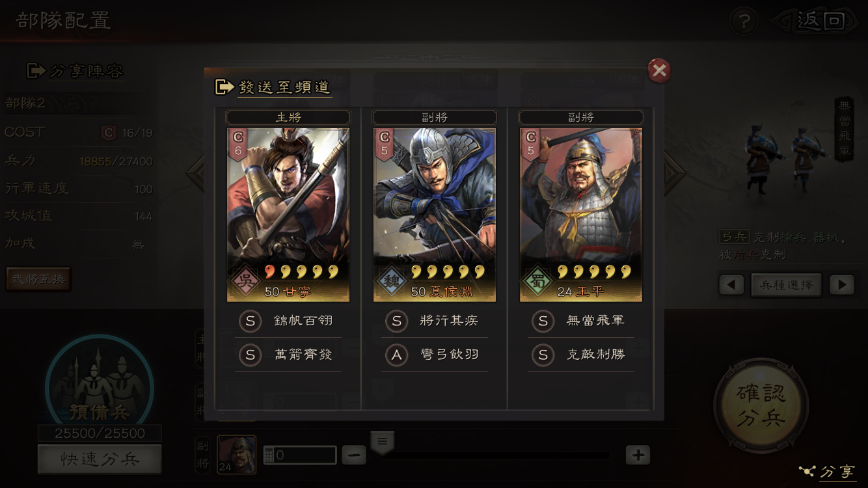The height and width of the screenshot is (488, 868).
Task: Click the troop slider handle
Action: click(382, 443)
